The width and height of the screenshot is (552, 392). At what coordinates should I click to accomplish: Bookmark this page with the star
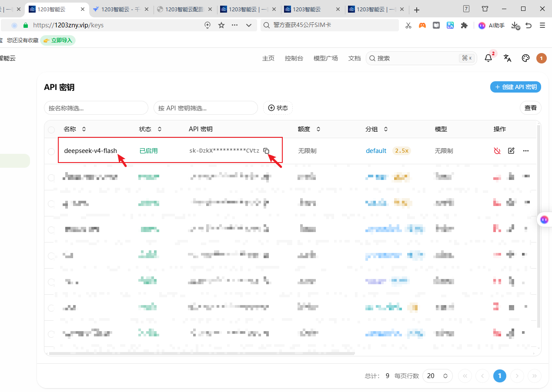pos(221,25)
